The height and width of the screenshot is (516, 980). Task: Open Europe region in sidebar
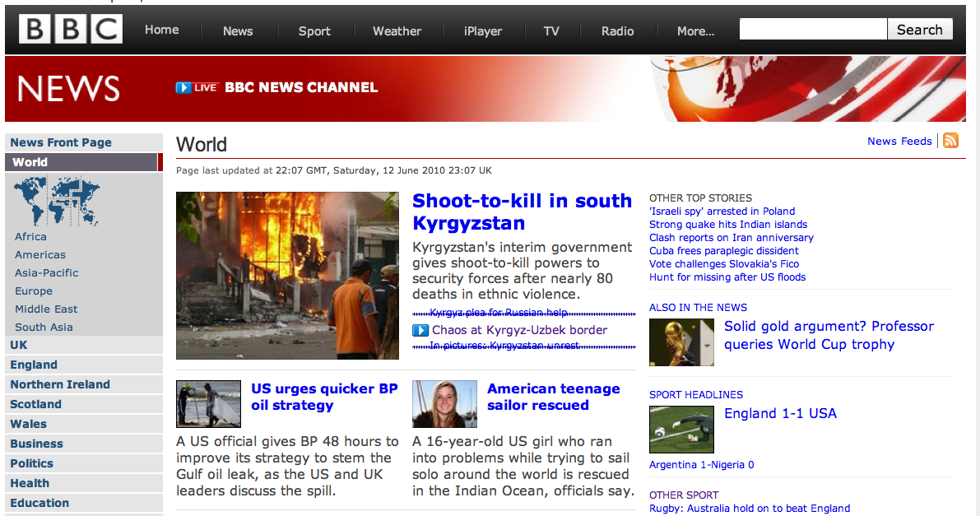tap(34, 291)
